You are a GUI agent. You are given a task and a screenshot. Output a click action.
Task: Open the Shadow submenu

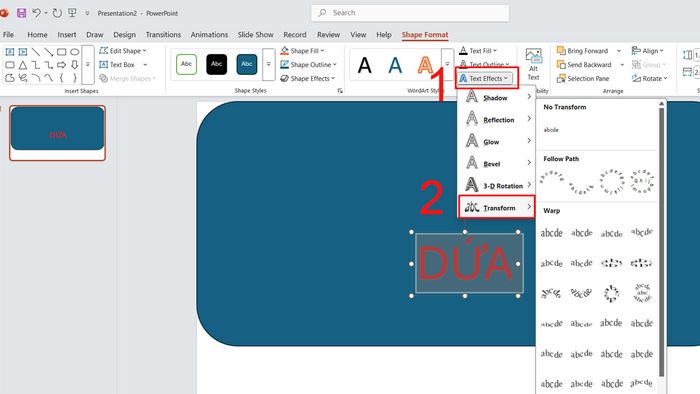point(496,97)
